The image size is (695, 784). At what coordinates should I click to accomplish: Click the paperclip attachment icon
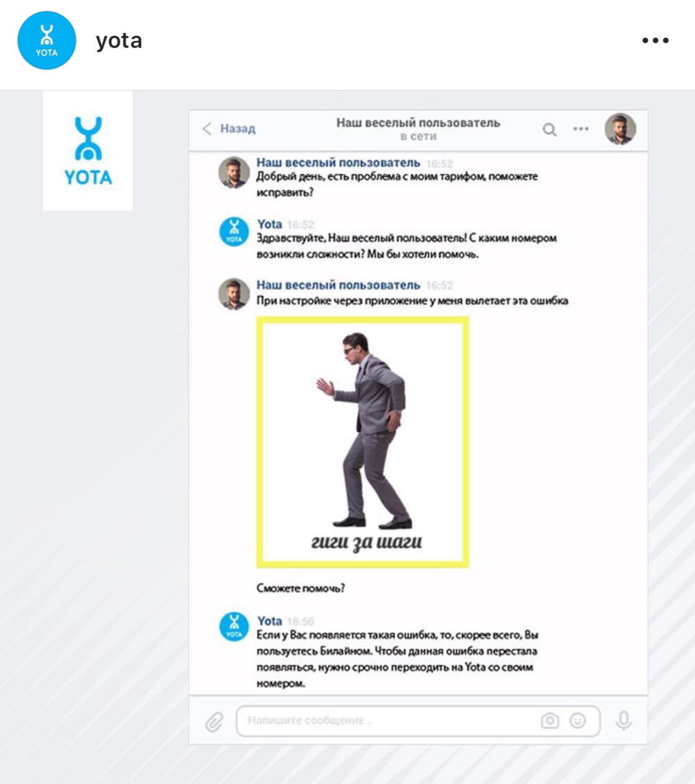214,722
